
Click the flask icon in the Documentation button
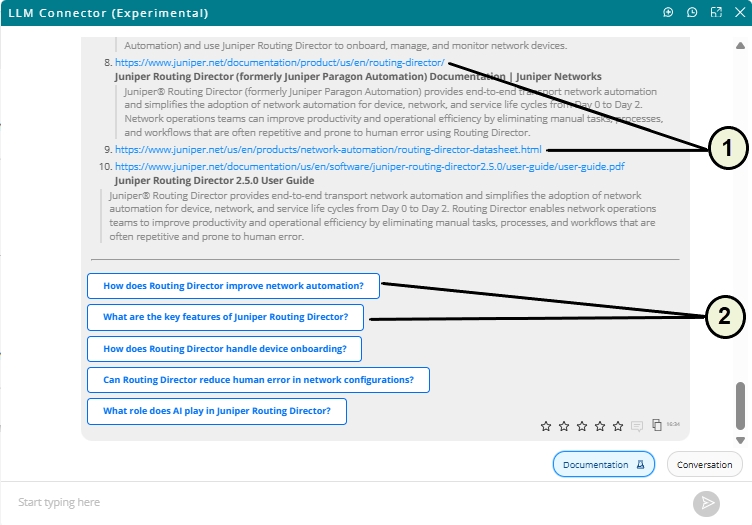(x=640, y=464)
